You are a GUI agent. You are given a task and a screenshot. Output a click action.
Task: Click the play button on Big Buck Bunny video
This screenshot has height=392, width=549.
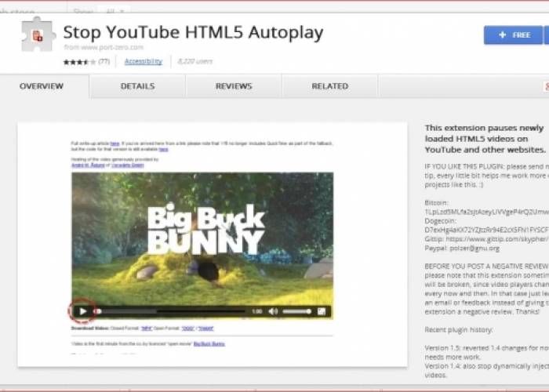(83, 311)
